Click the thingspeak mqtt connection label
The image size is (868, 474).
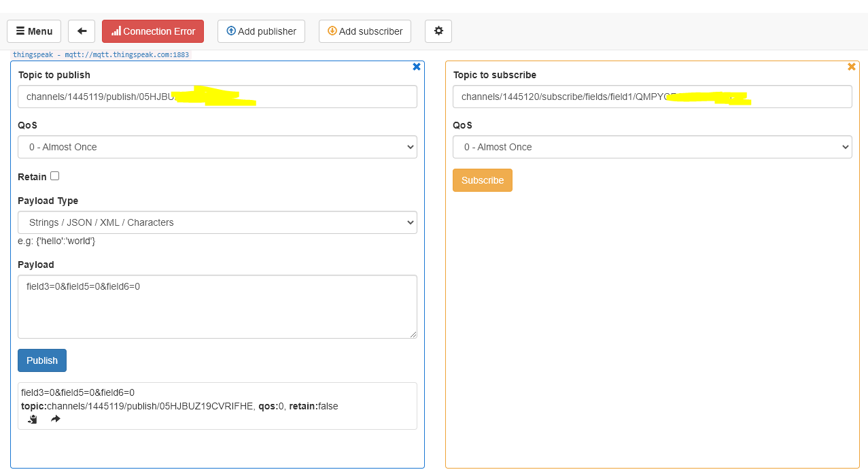(101, 54)
